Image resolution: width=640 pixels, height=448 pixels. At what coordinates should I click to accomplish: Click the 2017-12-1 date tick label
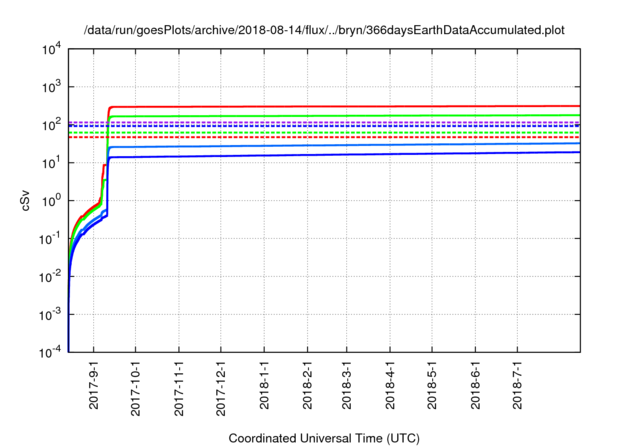click(221, 388)
